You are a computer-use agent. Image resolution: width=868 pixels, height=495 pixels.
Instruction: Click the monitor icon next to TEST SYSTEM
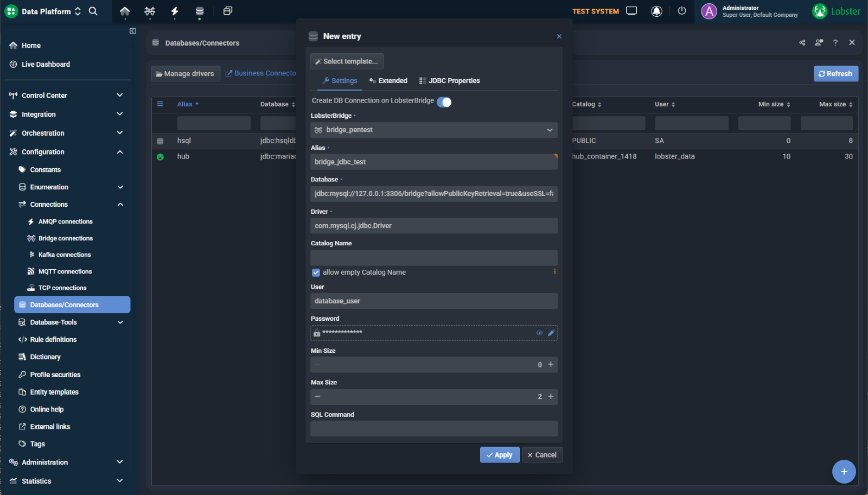[x=631, y=11]
